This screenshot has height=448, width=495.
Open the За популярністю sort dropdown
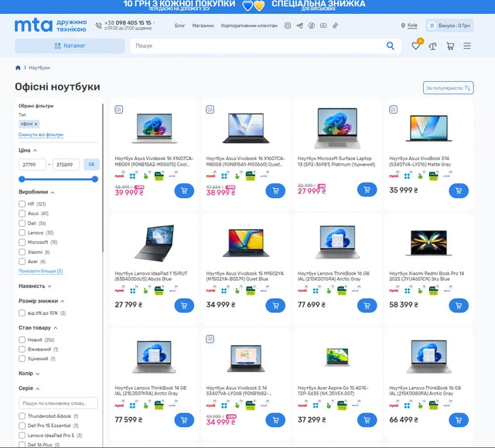(x=449, y=87)
